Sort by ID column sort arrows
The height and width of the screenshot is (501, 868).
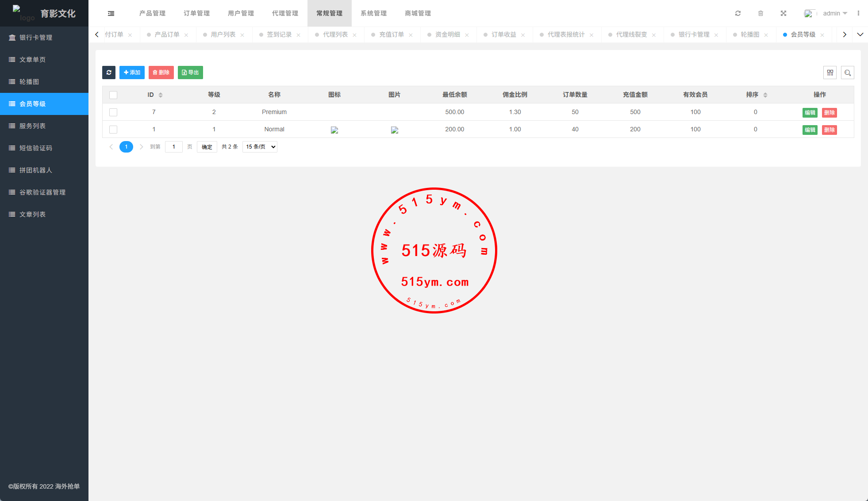pyautogui.click(x=161, y=95)
